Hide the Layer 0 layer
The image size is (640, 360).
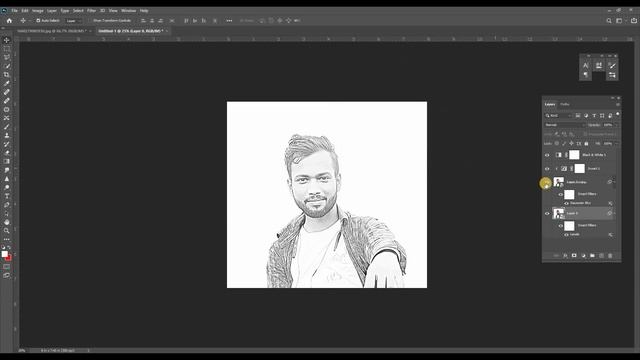[547, 213]
